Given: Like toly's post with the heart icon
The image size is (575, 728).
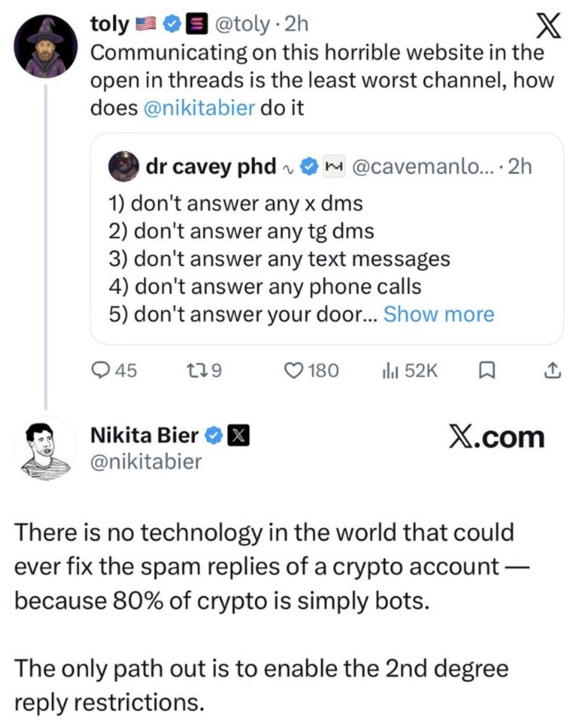Looking at the screenshot, I should pos(294,369).
